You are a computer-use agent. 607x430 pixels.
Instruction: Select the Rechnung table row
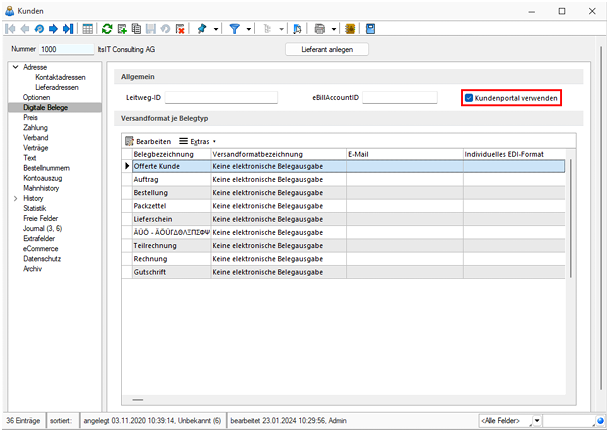tap(343, 259)
